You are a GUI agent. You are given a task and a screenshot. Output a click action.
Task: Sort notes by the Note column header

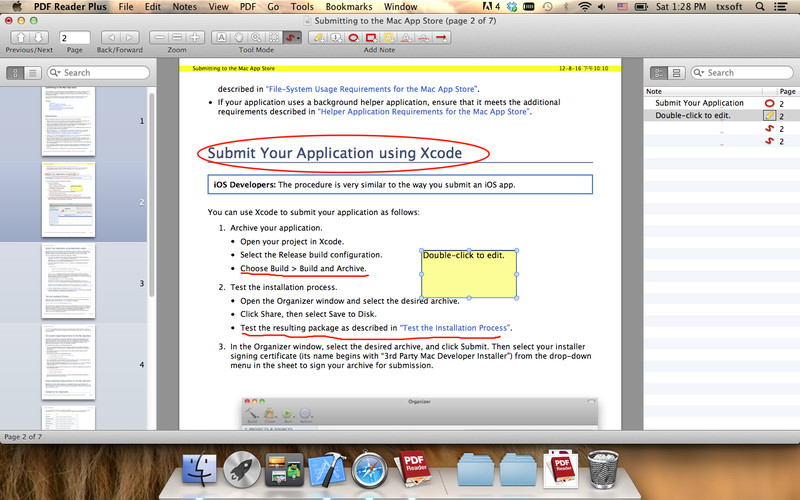click(703, 91)
